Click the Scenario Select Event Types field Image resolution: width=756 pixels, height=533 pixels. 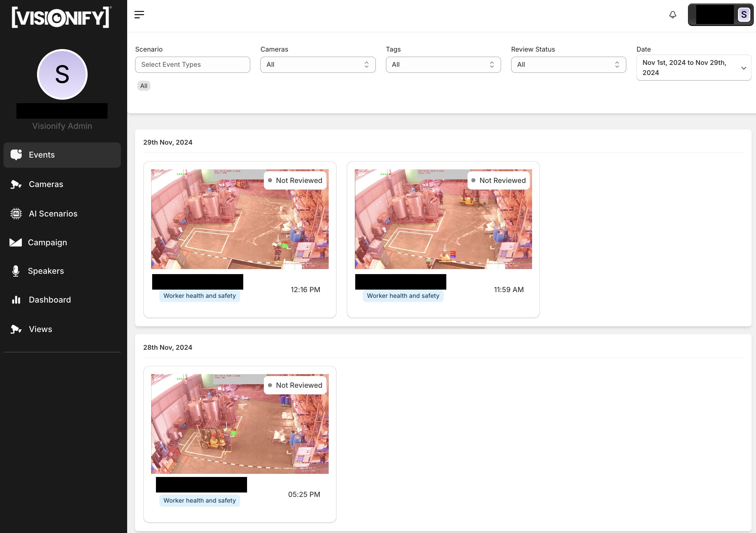pos(192,64)
